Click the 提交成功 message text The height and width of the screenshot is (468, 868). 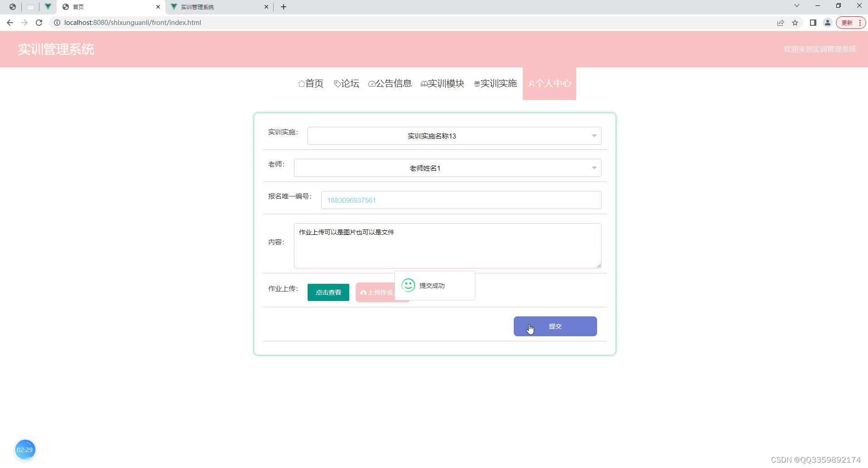tap(432, 286)
